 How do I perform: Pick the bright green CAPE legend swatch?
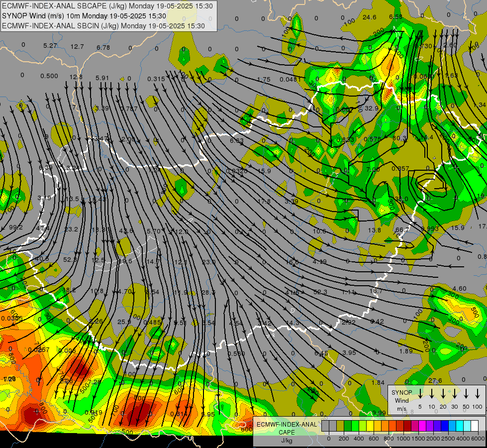355,426
